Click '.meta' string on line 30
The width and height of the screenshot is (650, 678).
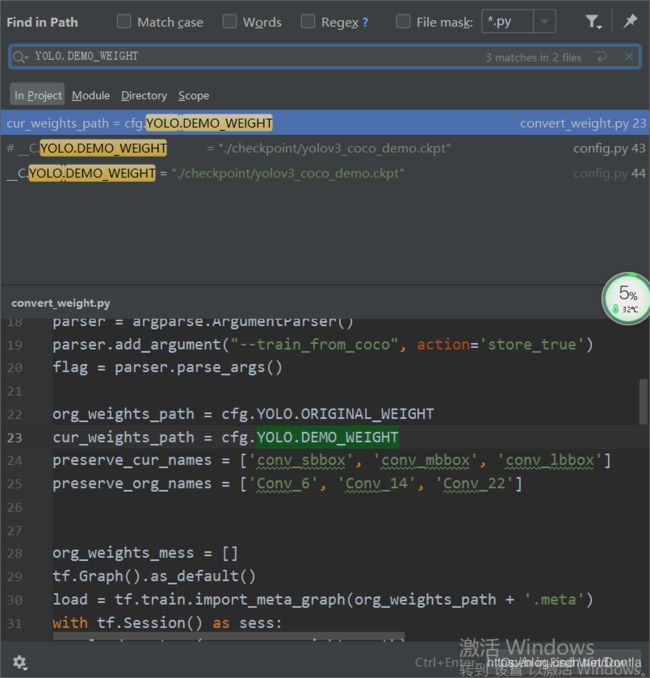554,600
